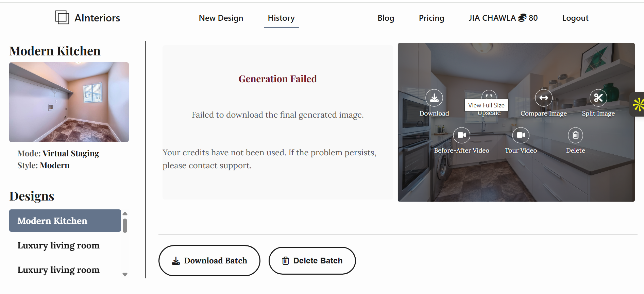Click the AInteriors logo icon
This screenshot has height=294, width=644.
pos(62,17)
